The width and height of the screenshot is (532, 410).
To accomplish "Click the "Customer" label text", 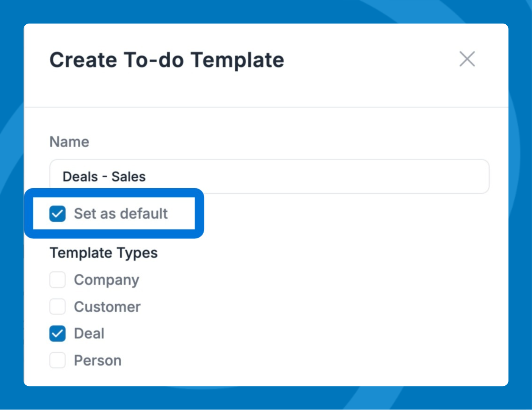I will [107, 307].
